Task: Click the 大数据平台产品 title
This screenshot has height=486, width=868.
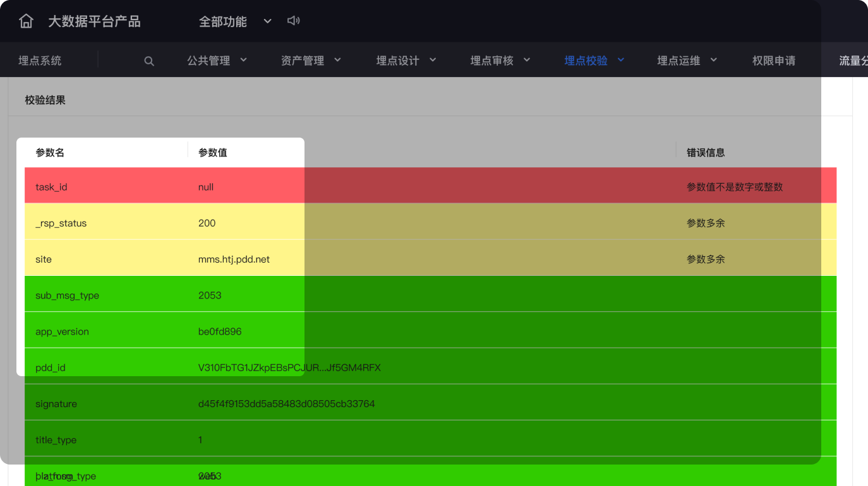Action: pyautogui.click(x=94, y=21)
